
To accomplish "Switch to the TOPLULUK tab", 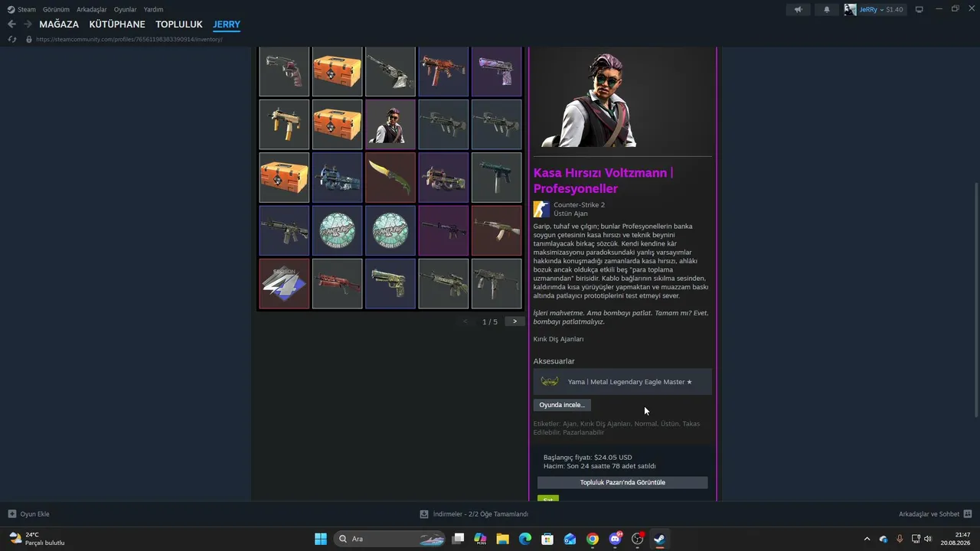I will (x=179, y=24).
